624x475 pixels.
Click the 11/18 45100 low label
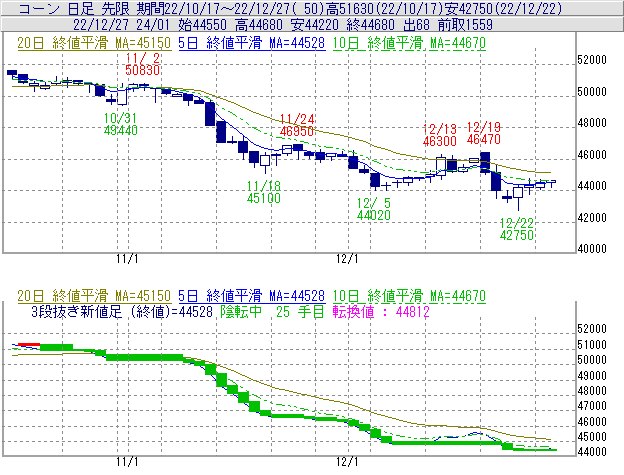pyautogui.click(x=264, y=192)
